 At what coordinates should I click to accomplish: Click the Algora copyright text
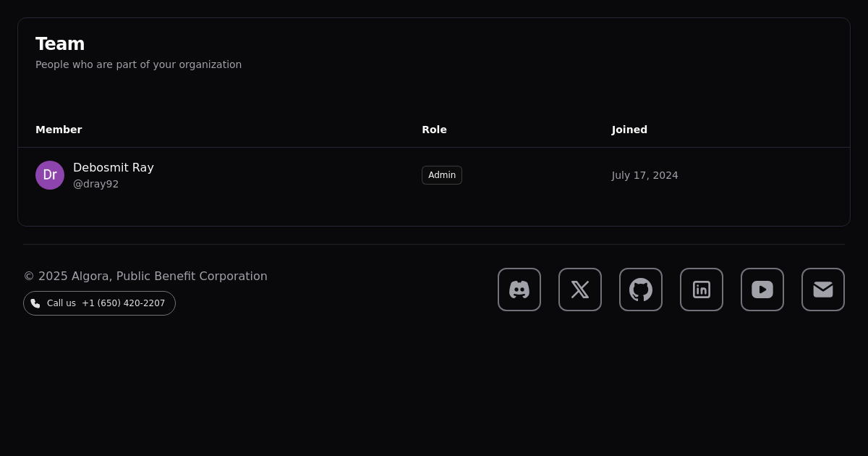[145, 276]
